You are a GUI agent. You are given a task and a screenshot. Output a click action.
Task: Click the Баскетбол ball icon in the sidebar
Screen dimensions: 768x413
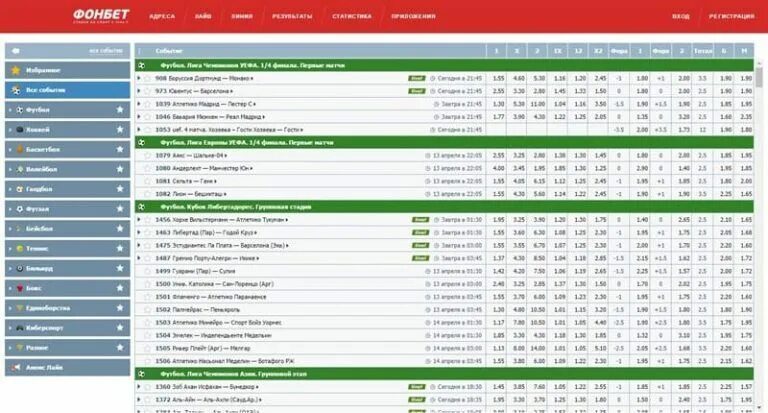coord(20,149)
